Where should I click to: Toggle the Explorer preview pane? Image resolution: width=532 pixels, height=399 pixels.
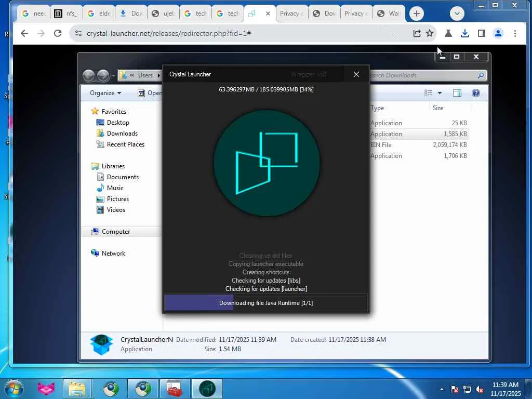tap(457, 93)
